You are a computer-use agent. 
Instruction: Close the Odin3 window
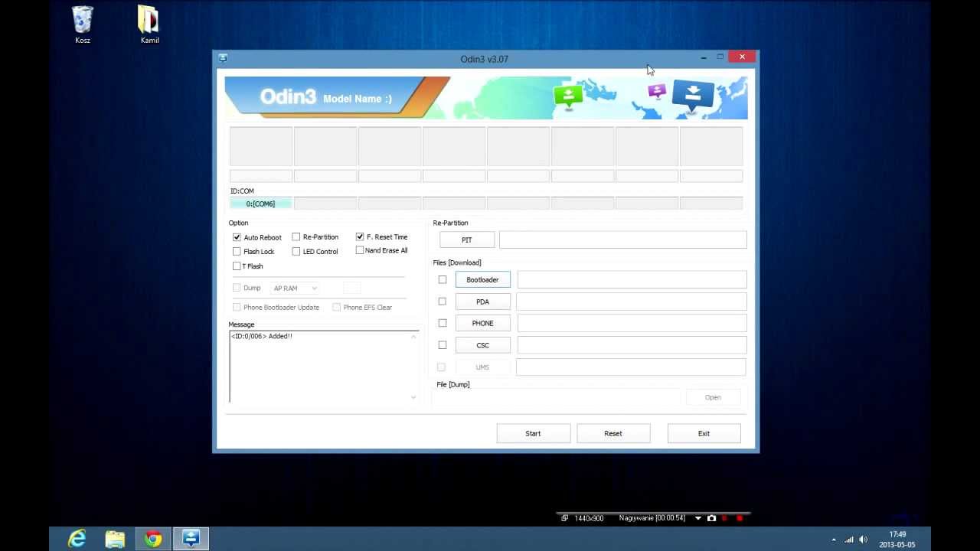pyautogui.click(x=743, y=57)
